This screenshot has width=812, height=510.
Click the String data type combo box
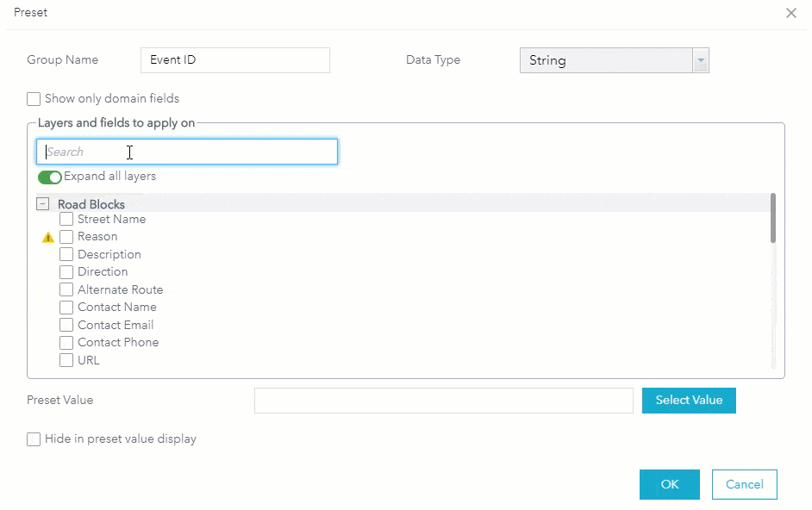tap(605, 60)
